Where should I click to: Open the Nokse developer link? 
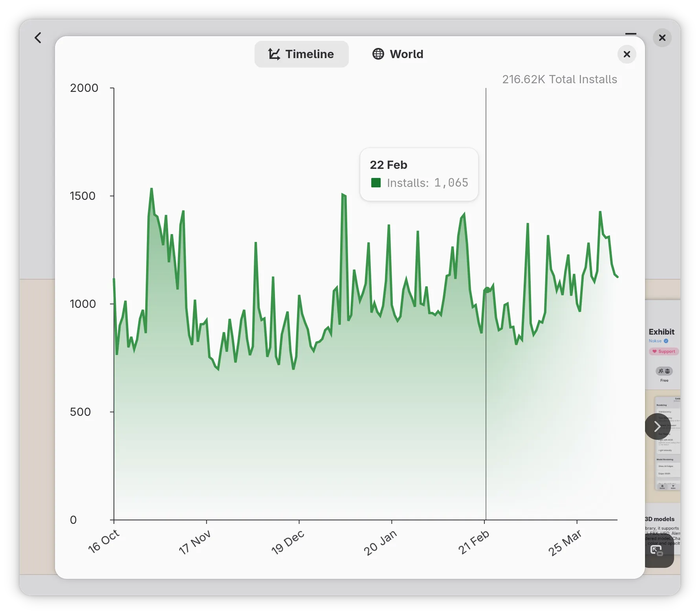(x=655, y=341)
